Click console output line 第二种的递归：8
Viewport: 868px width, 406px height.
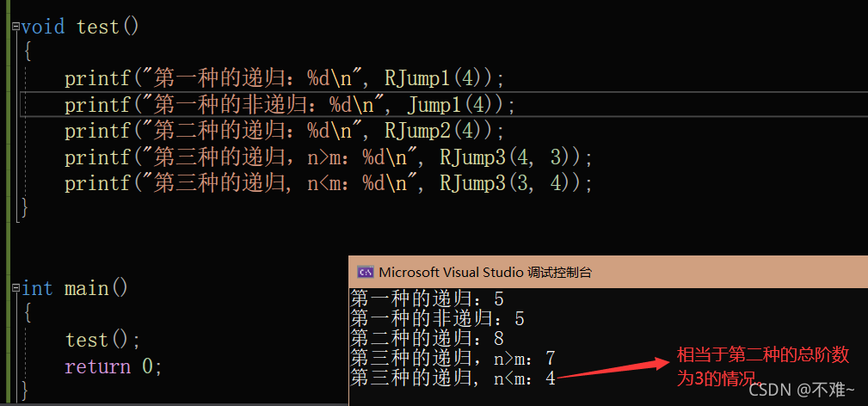point(427,338)
